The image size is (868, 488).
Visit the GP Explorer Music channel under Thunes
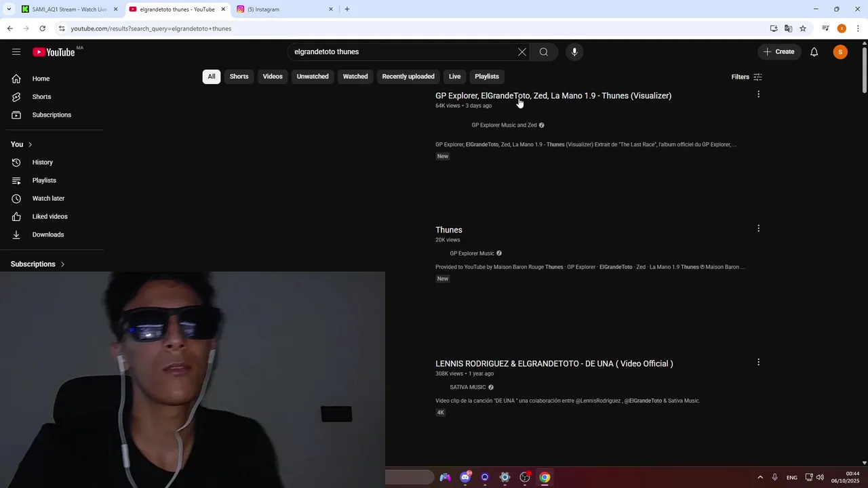click(472, 253)
